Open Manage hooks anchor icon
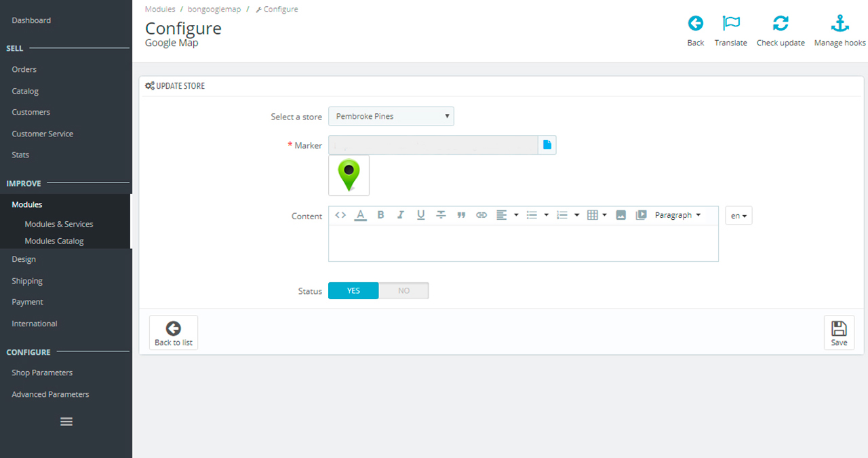Image resolution: width=868 pixels, height=458 pixels. [x=840, y=24]
